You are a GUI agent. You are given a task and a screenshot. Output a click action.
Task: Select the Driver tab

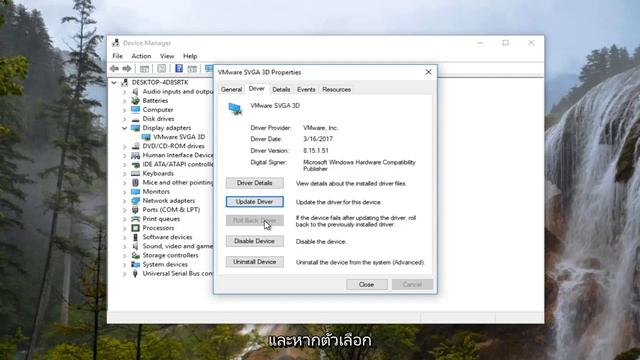pos(257,89)
